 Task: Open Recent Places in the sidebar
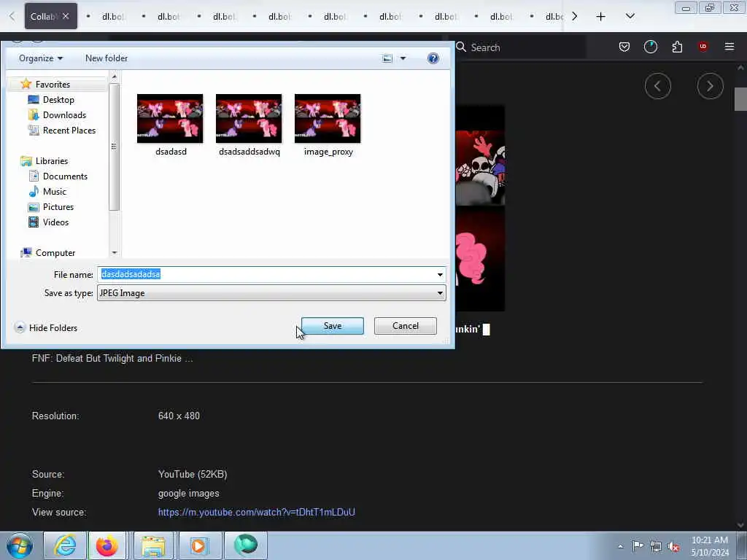click(69, 130)
